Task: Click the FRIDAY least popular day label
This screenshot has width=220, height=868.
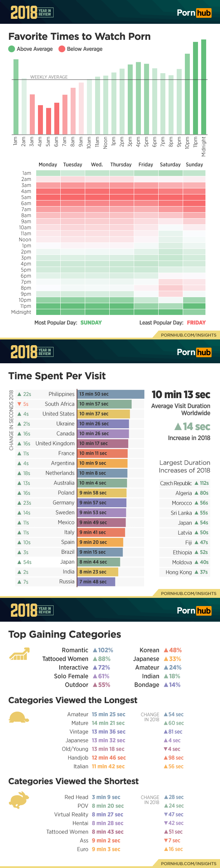Action: point(196,323)
